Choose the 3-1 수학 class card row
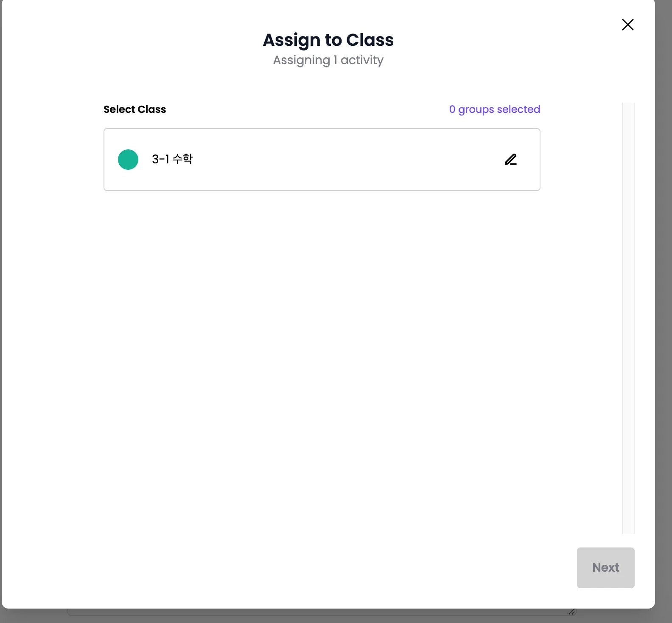This screenshot has width=672, height=623. point(322,160)
